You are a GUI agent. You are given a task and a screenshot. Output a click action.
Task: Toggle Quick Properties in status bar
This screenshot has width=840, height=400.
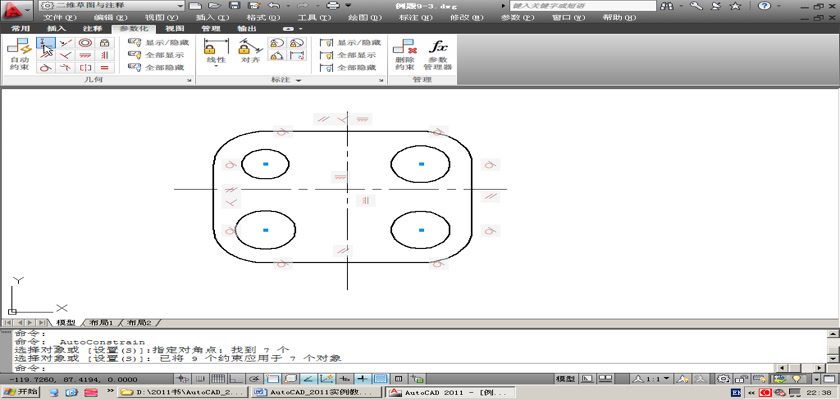coord(399,379)
